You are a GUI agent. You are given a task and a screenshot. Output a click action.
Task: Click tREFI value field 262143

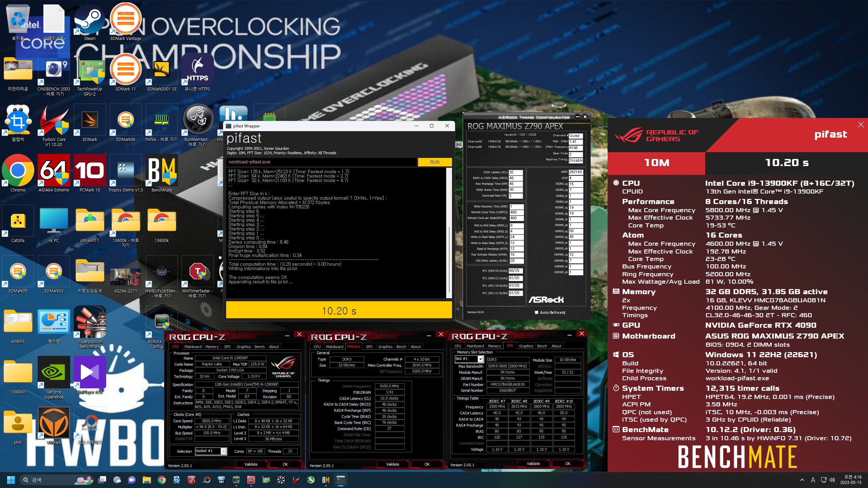575,172
